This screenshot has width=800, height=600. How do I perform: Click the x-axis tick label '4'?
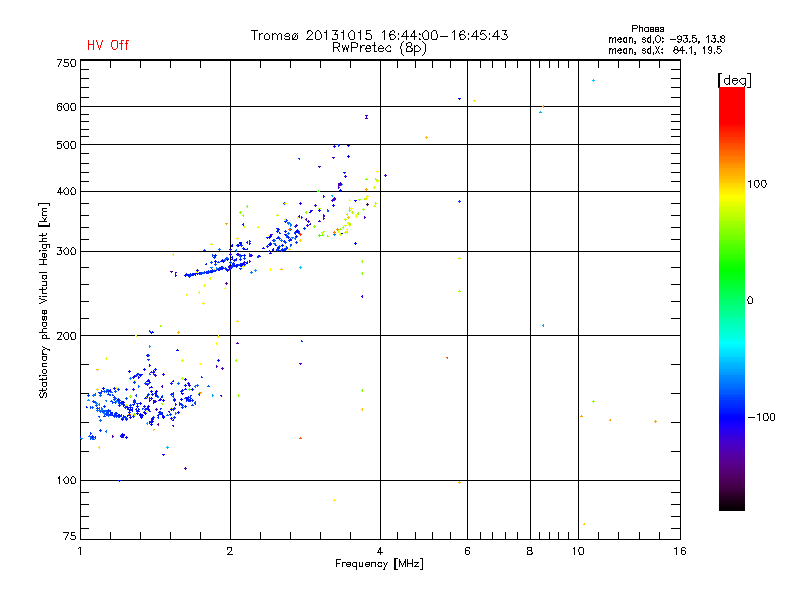coord(380,551)
